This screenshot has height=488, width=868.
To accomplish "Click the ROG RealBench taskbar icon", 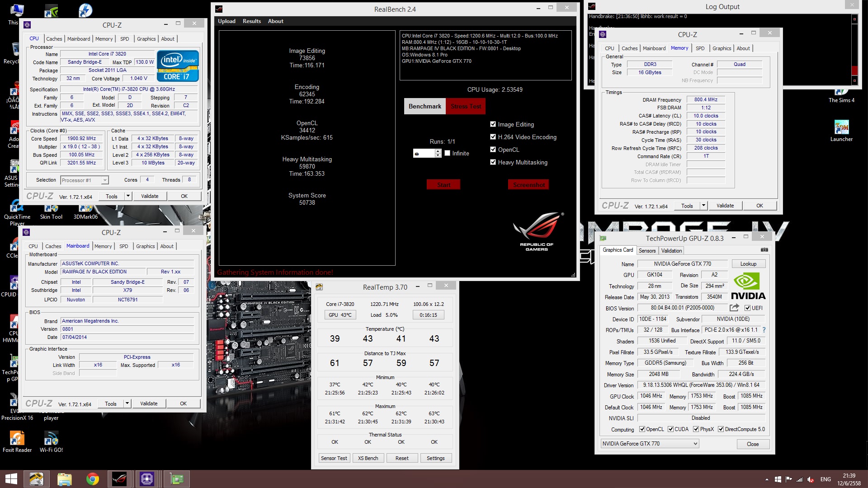I will click(x=119, y=479).
